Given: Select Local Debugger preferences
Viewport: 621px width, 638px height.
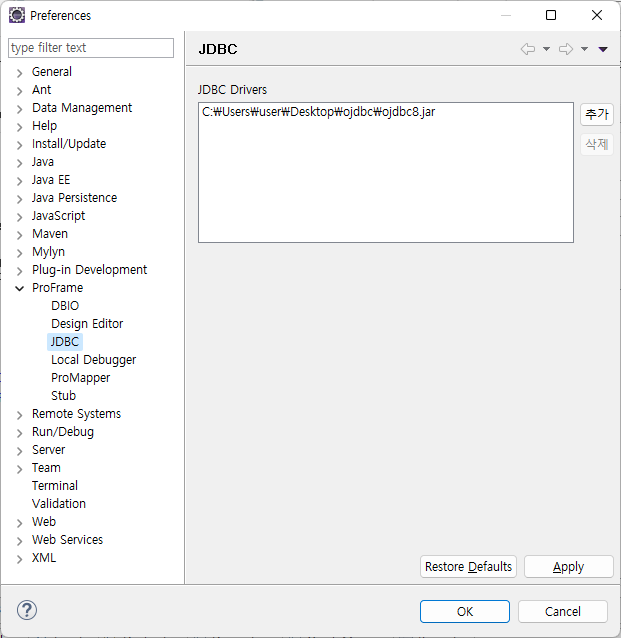Looking at the screenshot, I should [x=94, y=360].
